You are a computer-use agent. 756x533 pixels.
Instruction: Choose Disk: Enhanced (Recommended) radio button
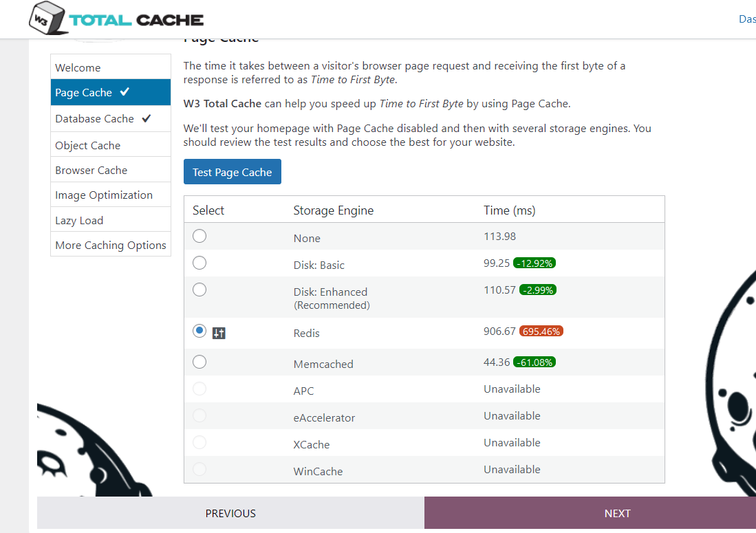(199, 290)
